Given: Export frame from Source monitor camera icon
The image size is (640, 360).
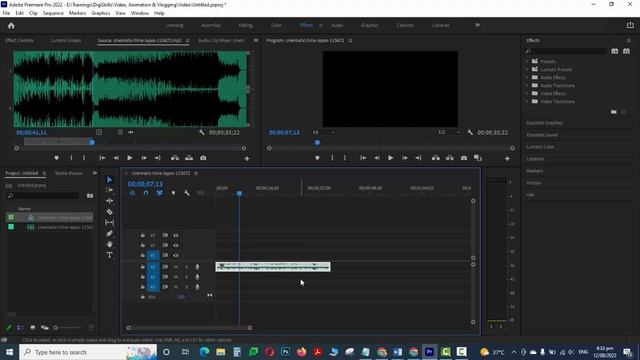Looking at the screenshot, I should coord(203,158).
